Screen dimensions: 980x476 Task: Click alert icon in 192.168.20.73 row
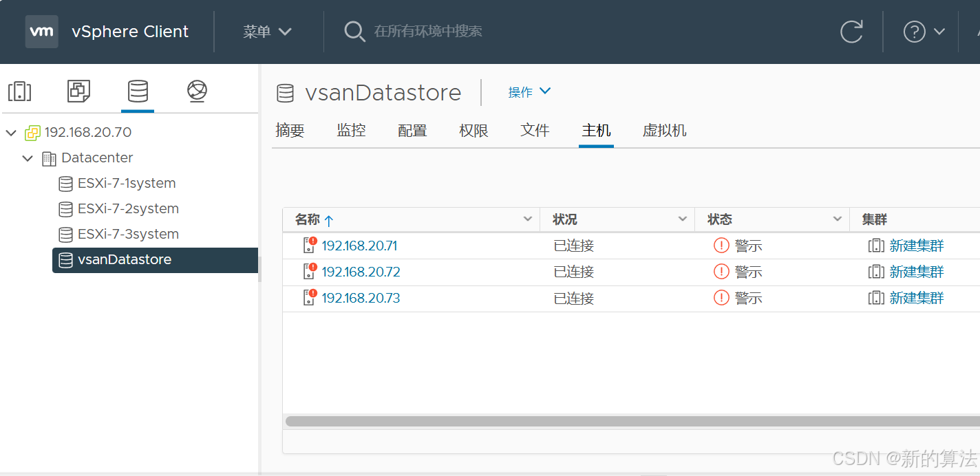(x=721, y=298)
